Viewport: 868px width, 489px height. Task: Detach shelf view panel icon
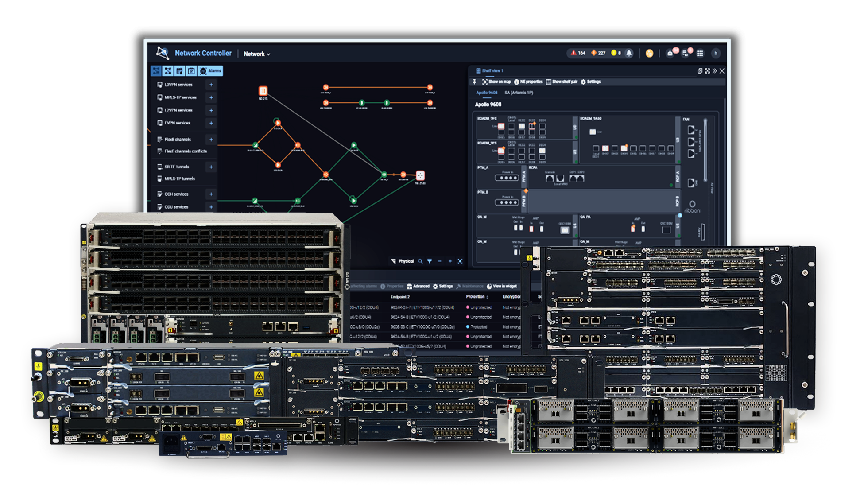(700, 71)
